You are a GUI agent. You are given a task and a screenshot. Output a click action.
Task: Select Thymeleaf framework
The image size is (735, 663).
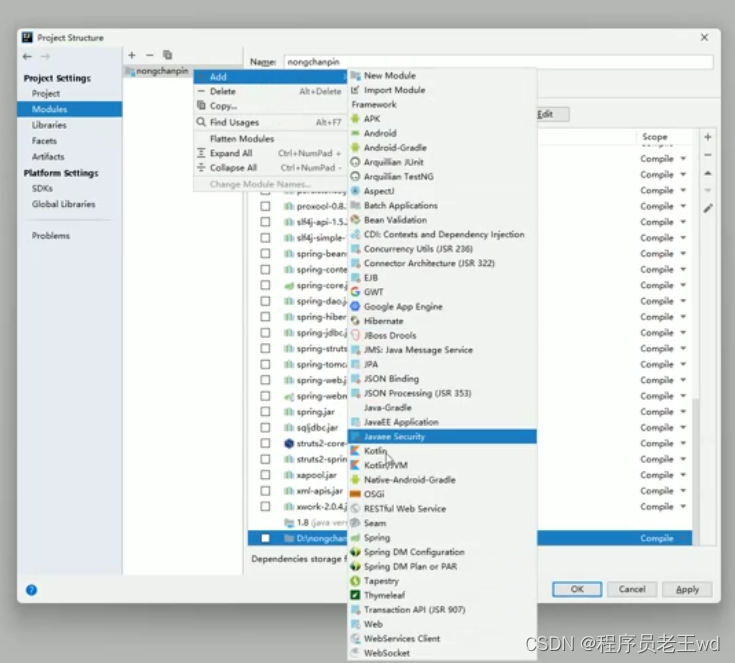coord(442,595)
